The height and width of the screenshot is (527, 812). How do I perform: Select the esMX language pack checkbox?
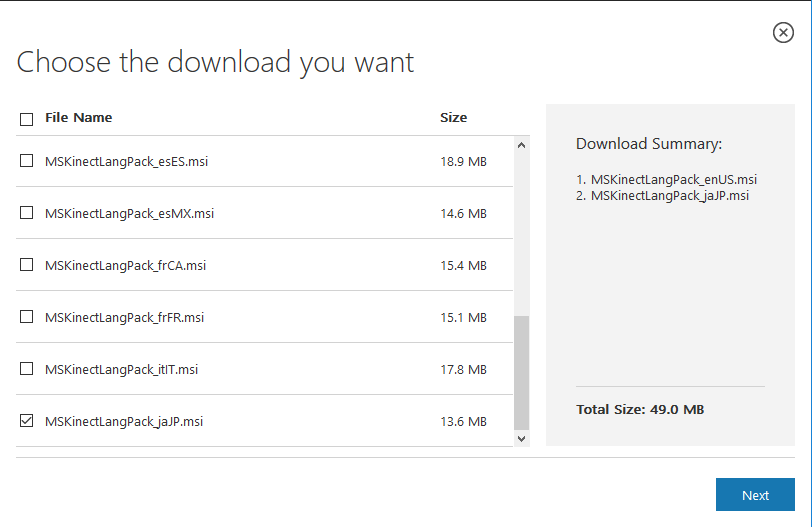26,212
